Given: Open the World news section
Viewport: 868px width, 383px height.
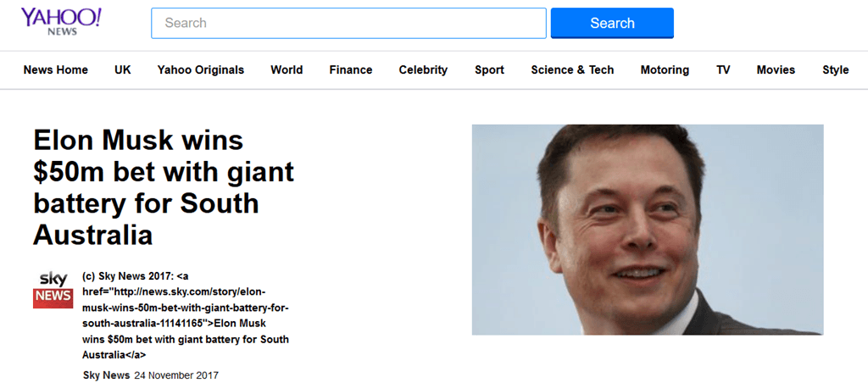Looking at the screenshot, I should pos(287,69).
